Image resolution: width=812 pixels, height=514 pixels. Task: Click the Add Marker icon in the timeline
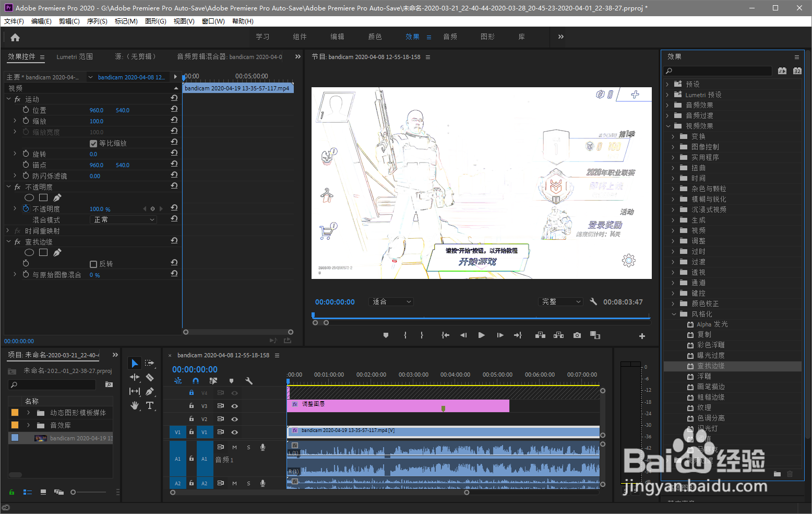click(232, 381)
